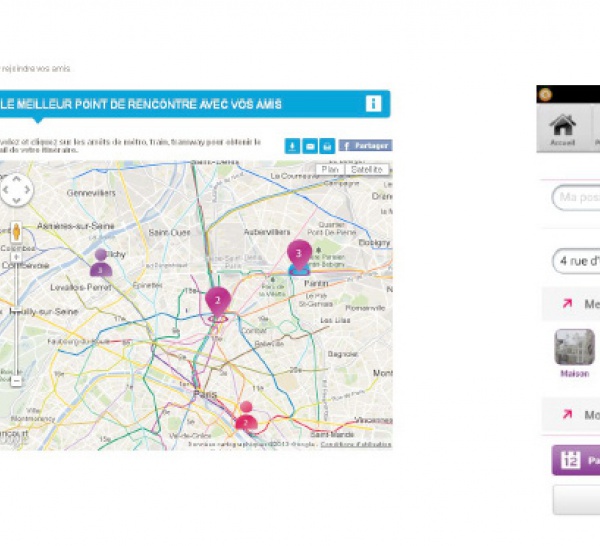The width and height of the screenshot is (600, 546).
Task: Select the purple friend icon near Clichy
Action: (101, 262)
